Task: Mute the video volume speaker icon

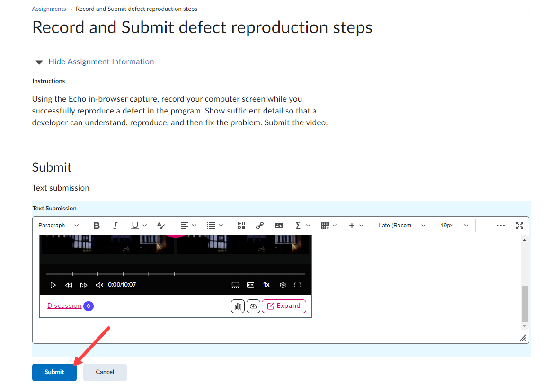Action: click(99, 285)
